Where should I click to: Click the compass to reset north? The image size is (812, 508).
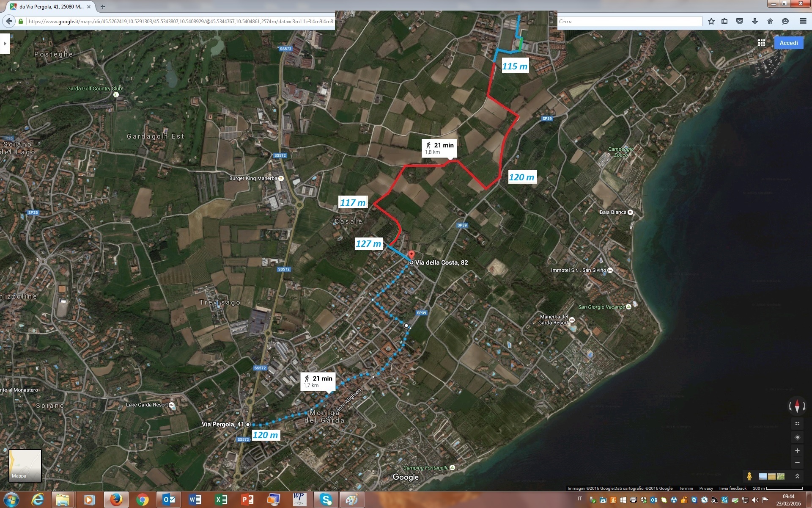[797, 406]
